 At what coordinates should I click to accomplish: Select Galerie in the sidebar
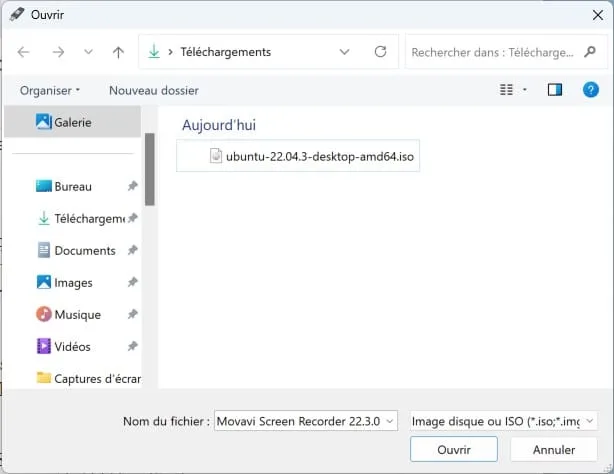pyautogui.click(x=72, y=122)
